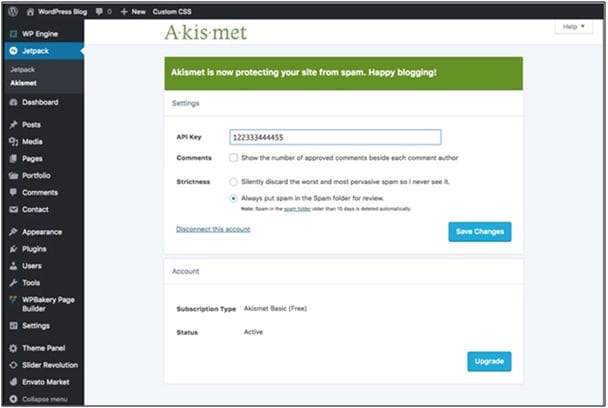This screenshot has height=408, width=608.
Task: Click the Comments bubble icon in sidebar
Action: point(14,192)
